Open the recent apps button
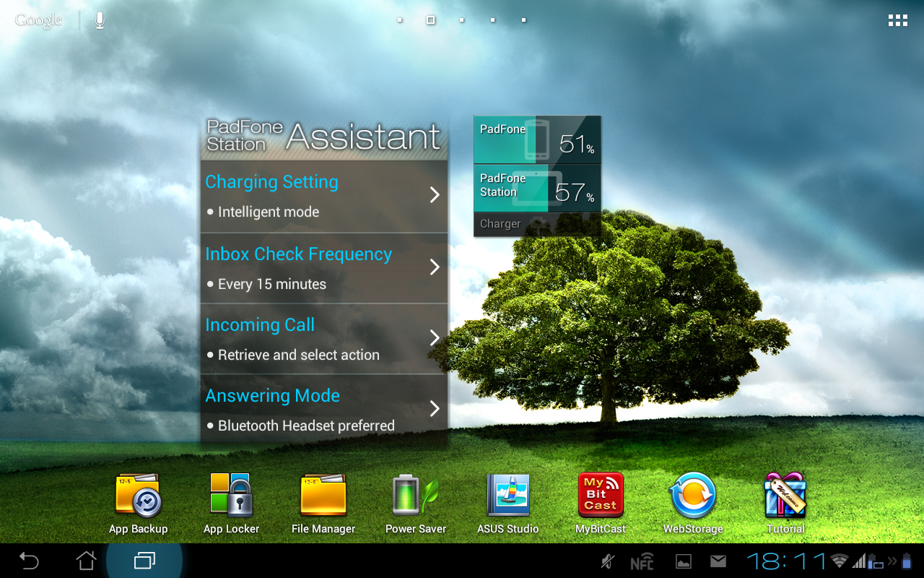 (144, 561)
